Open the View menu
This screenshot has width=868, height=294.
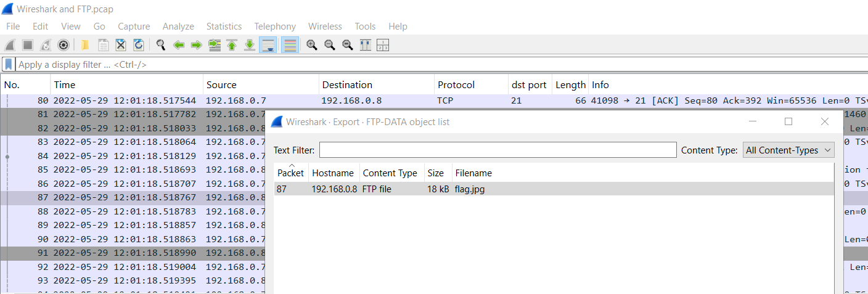71,27
